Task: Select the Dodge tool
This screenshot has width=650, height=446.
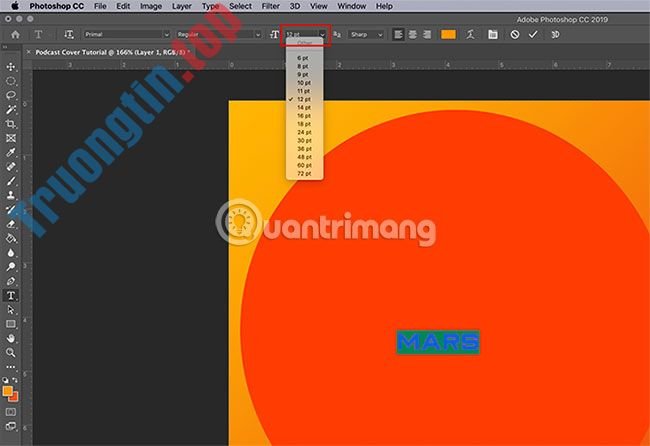Action: tap(11, 267)
